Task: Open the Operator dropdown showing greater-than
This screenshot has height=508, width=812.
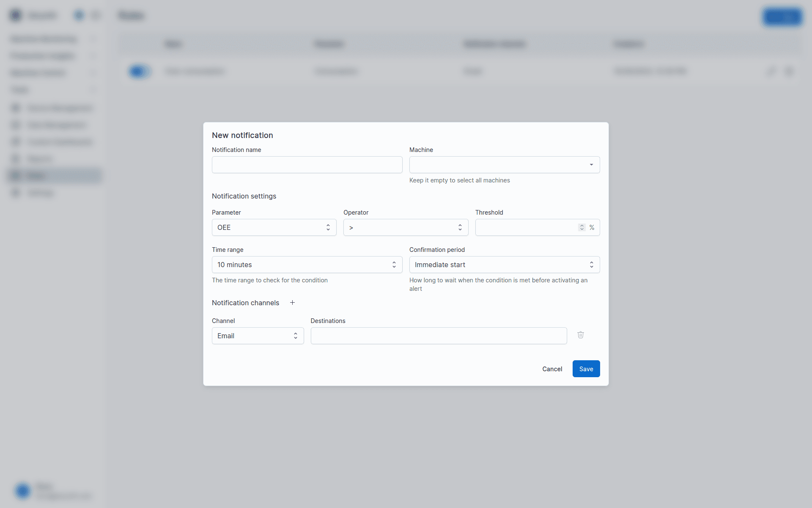Action: pyautogui.click(x=406, y=227)
